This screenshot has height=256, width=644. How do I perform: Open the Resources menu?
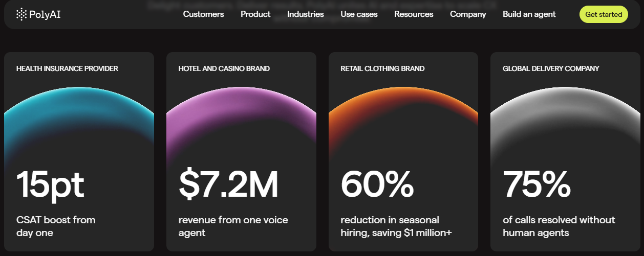(414, 14)
